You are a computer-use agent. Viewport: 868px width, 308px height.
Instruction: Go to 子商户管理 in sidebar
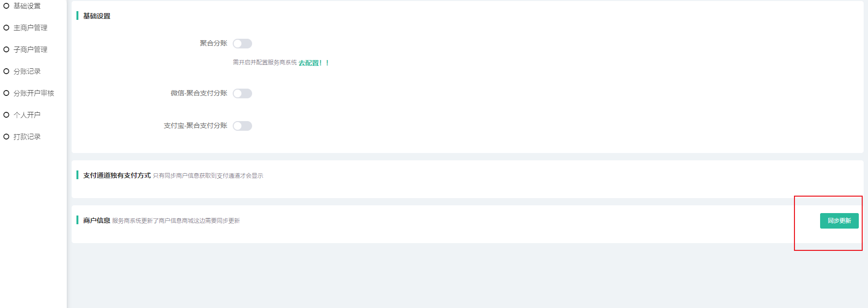point(30,49)
